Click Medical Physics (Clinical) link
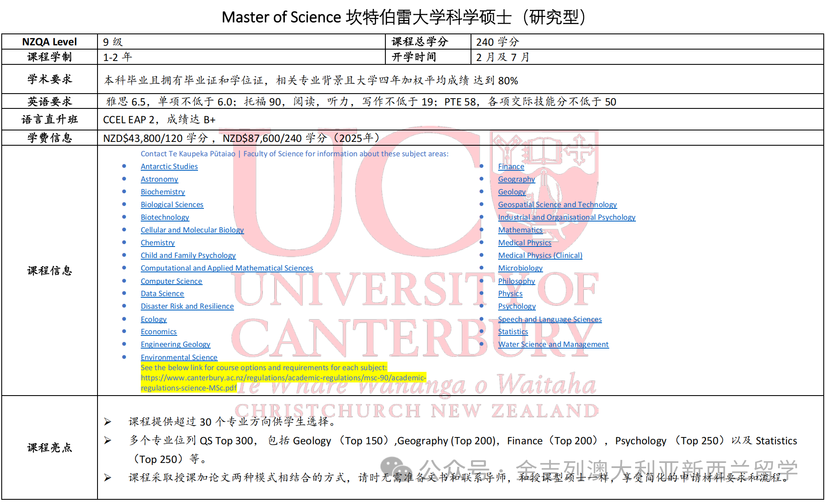The height and width of the screenshot is (504, 825). pyautogui.click(x=540, y=255)
